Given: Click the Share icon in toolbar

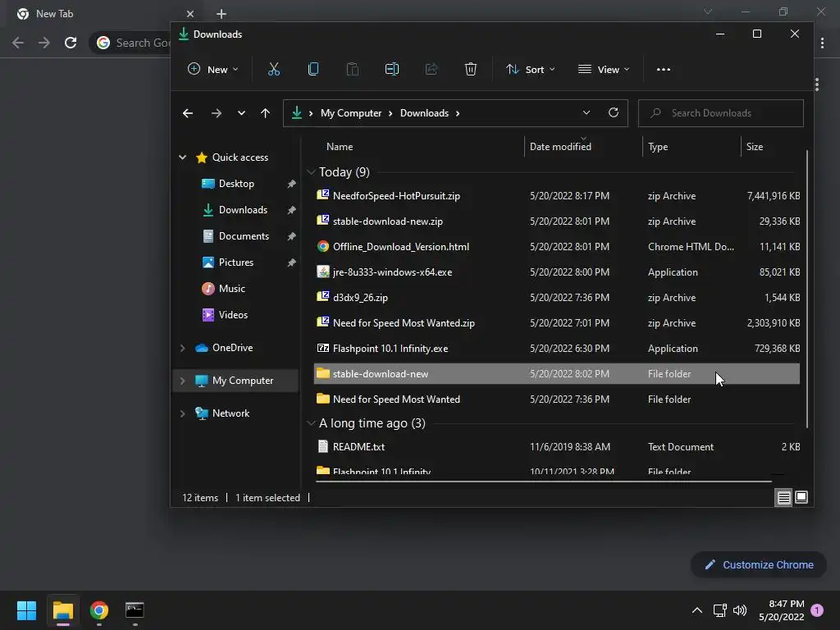Looking at the screenshot, I should pos(431,69).
